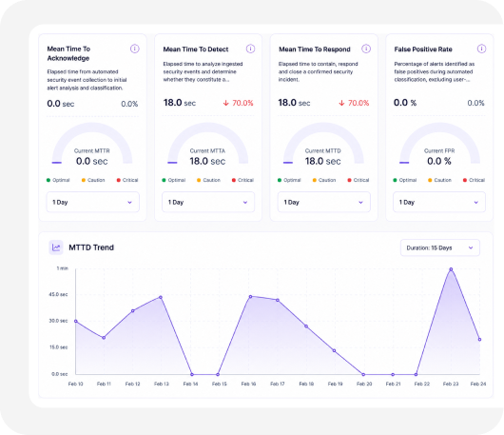Image resolution: width=504 pixels, height=435 pixels.
Task: Open 1 Day dropdown under Mean Time To Respond
Action: coord(324,202)
